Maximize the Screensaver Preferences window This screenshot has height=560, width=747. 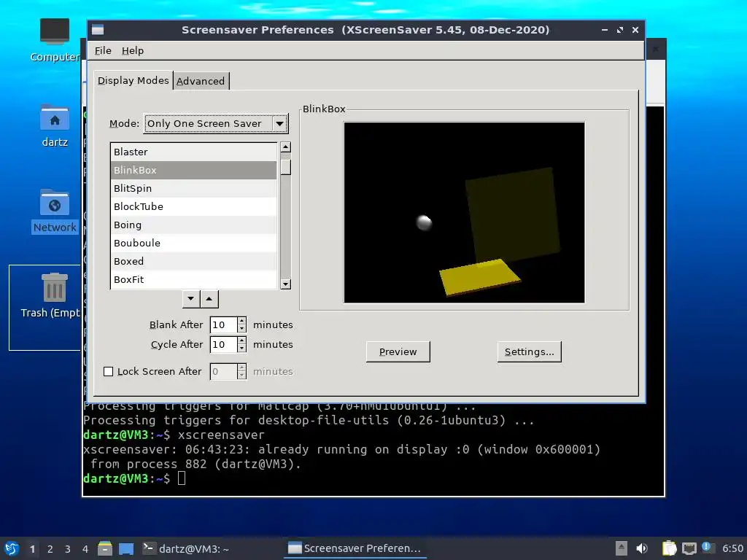620,30
